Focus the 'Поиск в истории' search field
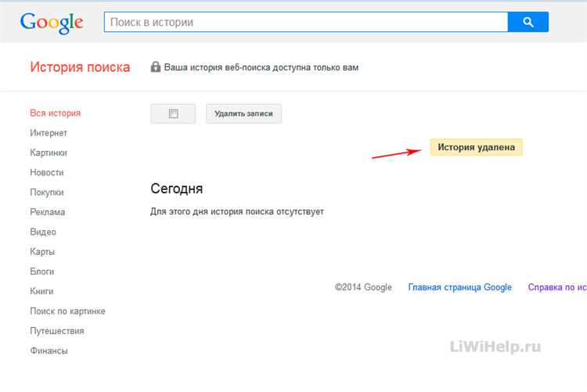This screenshot has width=587, height=392. click(x=305, y=22)
